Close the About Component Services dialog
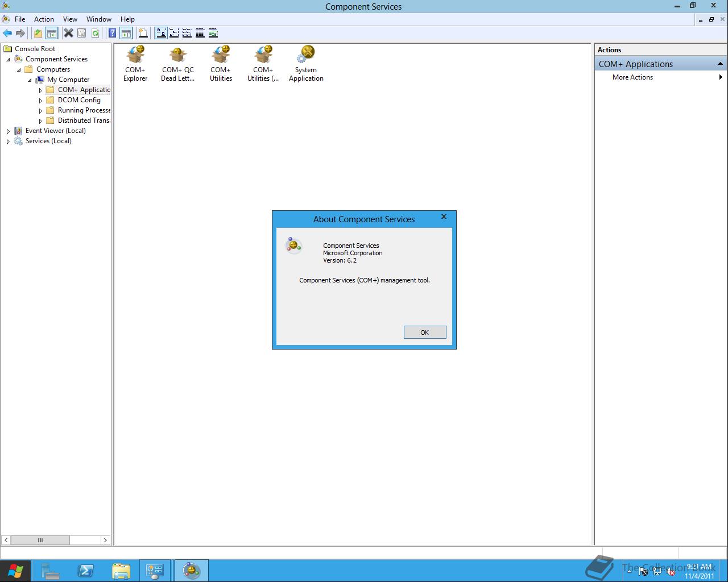The height and width of the screenshot is (582, 728). coord(444,217)
